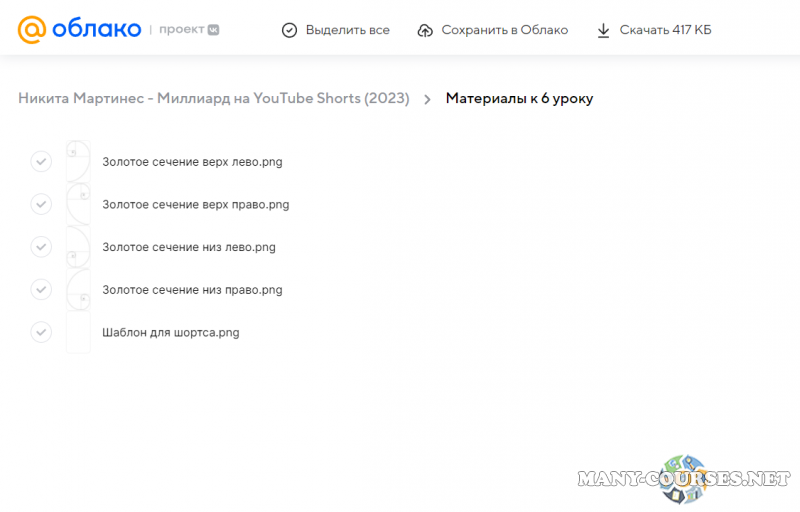Toggle checkbox for Золотое сечение низ лево.png
This screenshot has width=800, height=512.
pos(41,247)
